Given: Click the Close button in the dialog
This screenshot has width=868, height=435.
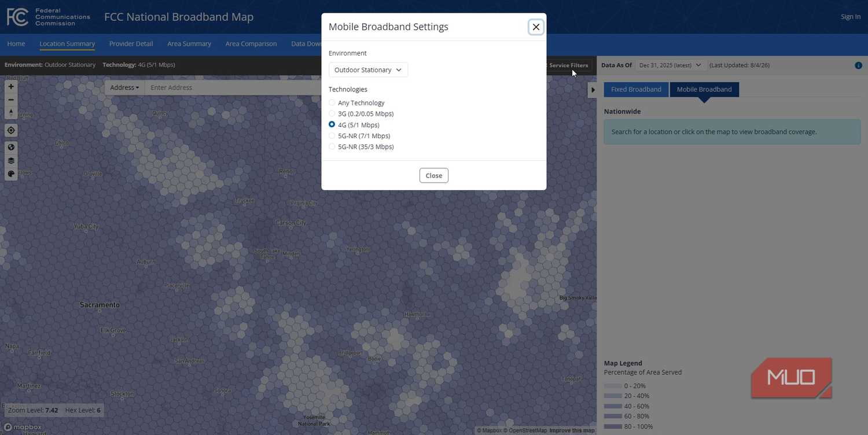Looking at the screenshot, I should coord(434,176).
